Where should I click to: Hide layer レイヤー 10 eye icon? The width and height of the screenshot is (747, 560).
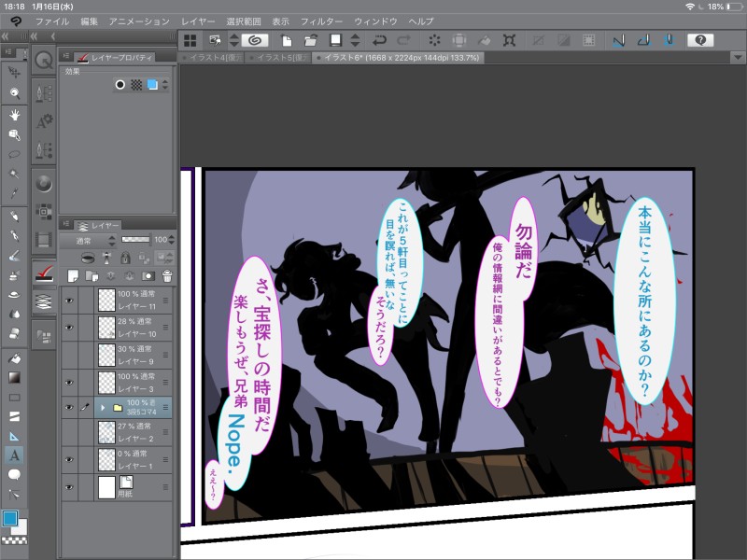click(69, 328)
